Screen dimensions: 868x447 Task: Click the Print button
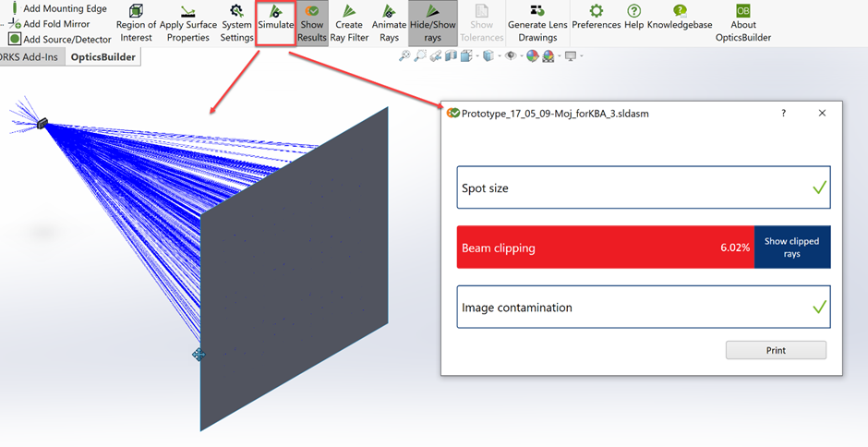(x=776, y=350)
